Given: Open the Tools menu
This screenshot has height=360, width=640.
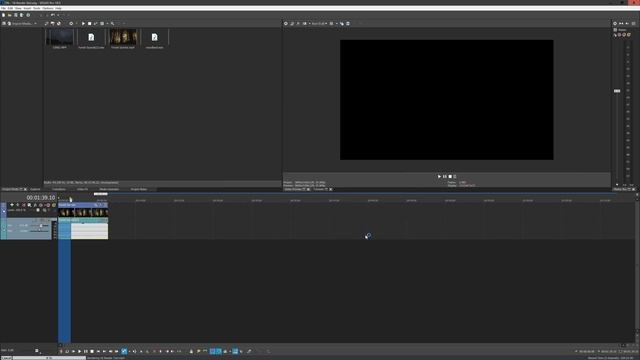Looking at the screenshot, I should point(36,8).
